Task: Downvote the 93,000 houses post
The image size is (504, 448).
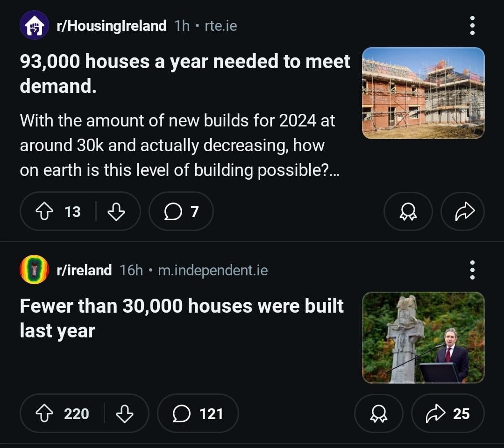Action: coord(116,211)
